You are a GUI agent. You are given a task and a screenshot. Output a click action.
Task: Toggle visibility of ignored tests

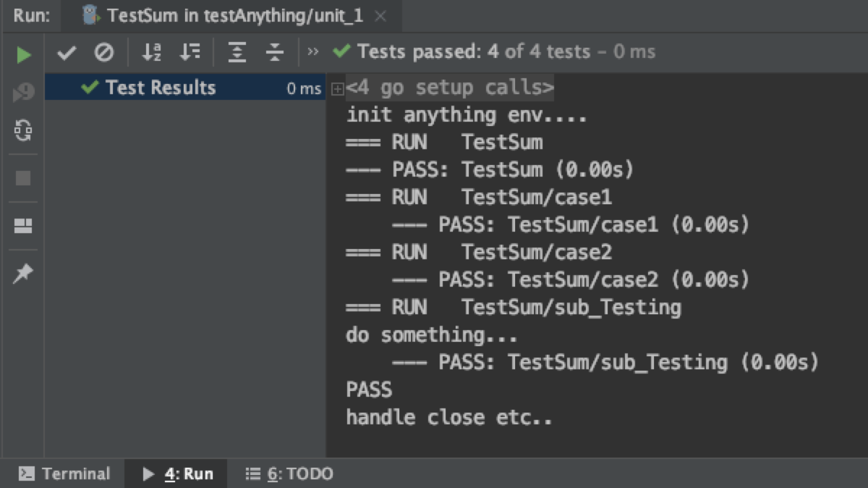click(x=103, y=52)
